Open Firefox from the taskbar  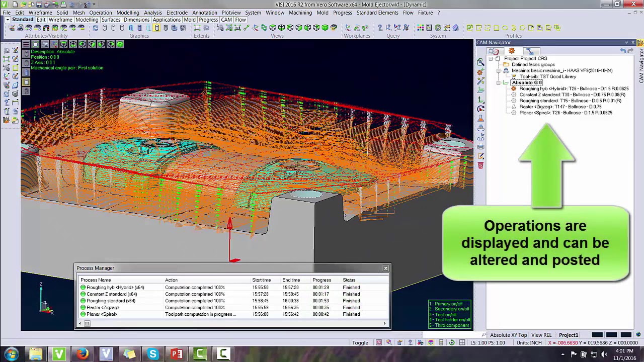pyautogui.click(x=83, y=354)
